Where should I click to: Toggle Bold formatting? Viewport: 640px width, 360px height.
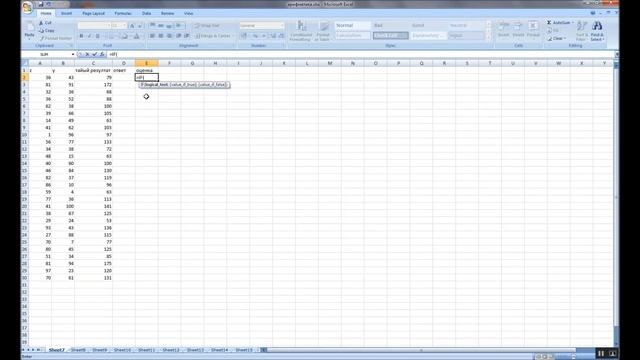pyautogui.click(x=81, y=36)
